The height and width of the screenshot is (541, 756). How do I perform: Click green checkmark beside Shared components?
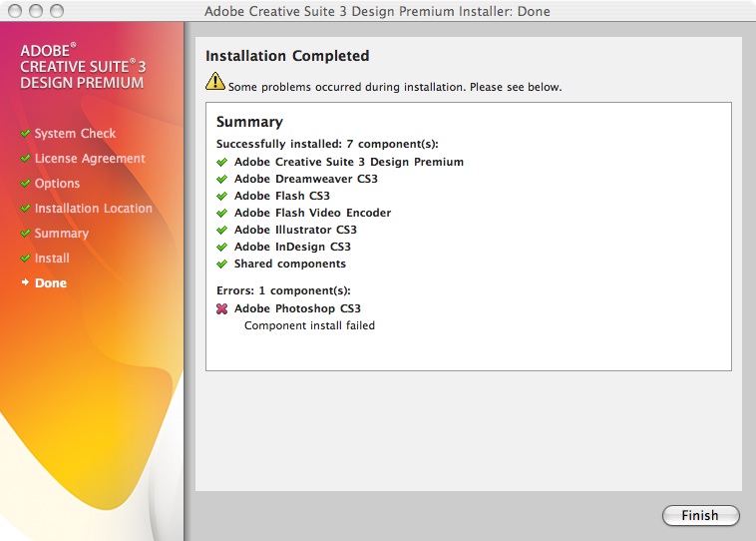point(221,264)
